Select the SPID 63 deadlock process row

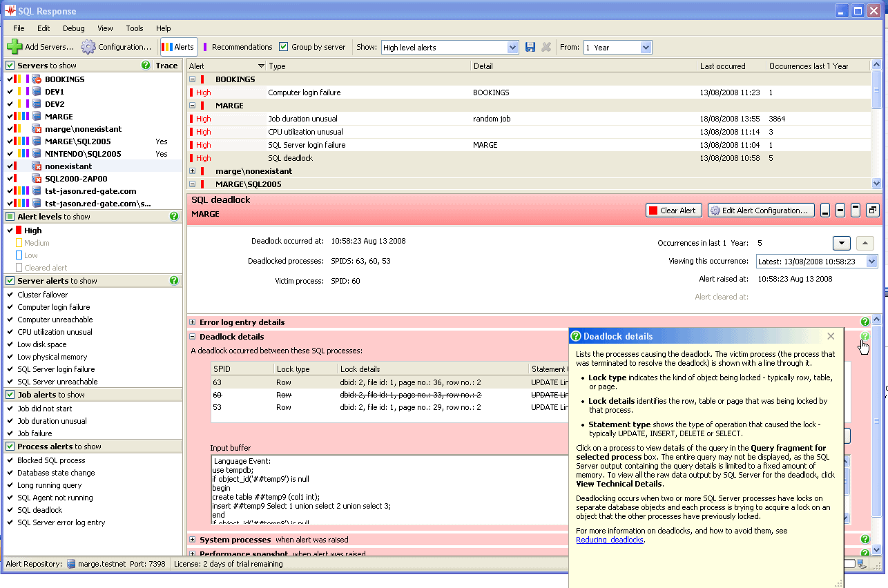pyautogui.click(x=389, y=382)
